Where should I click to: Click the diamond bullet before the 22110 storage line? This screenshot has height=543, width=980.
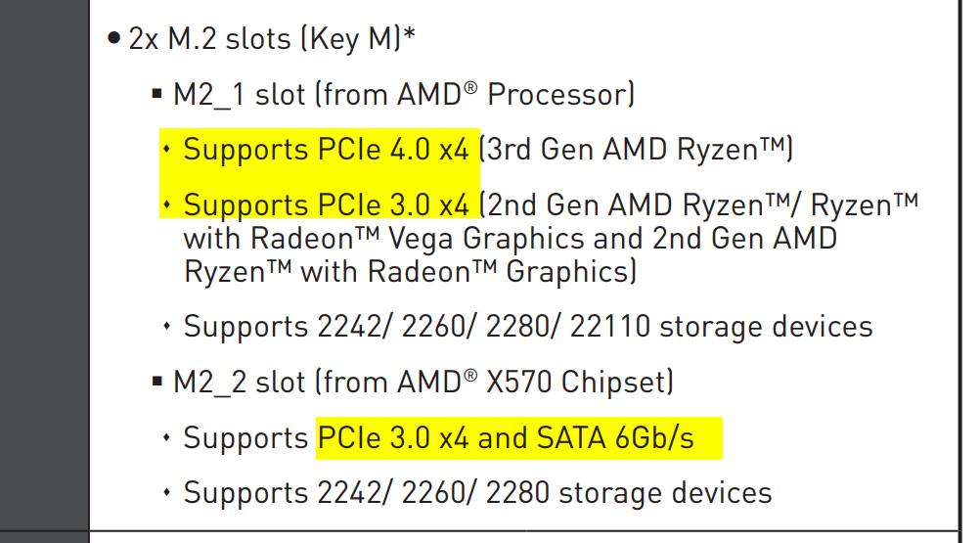coord(166,326)
